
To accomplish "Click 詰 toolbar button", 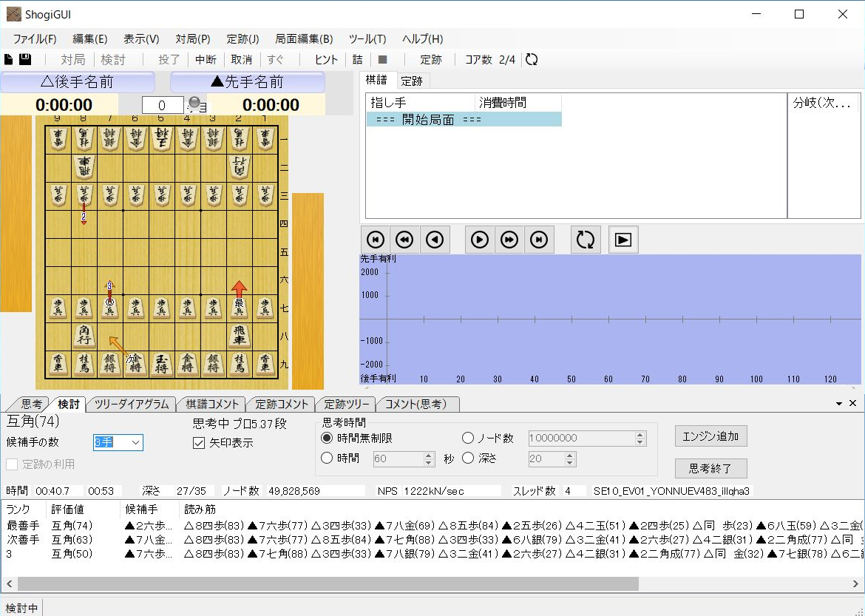I will [358, 60].
